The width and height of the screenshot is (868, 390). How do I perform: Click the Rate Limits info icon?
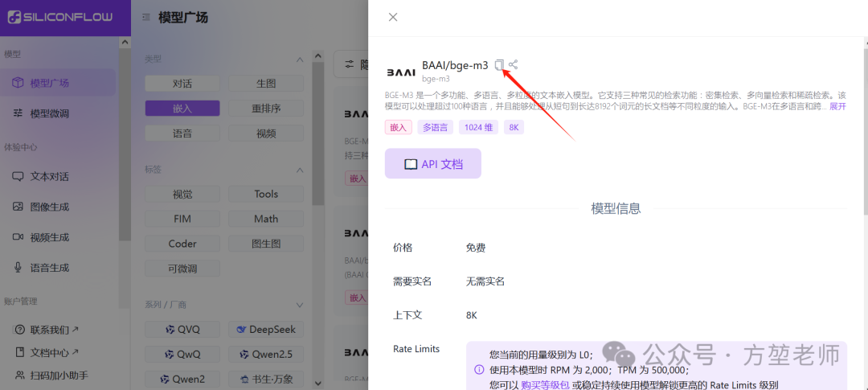[479, 370]
